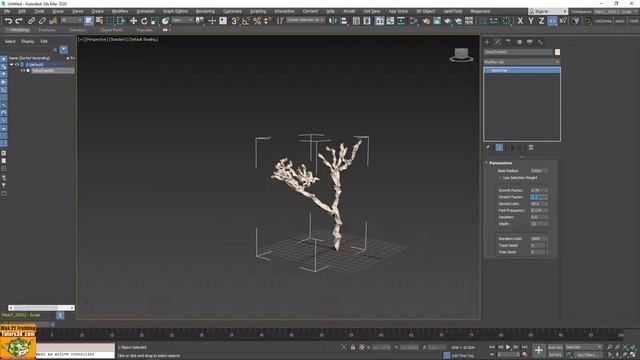This screenshot has height=360, width=640.
Task: Click the Freeform ribbon tab
Action: [47, 30]
